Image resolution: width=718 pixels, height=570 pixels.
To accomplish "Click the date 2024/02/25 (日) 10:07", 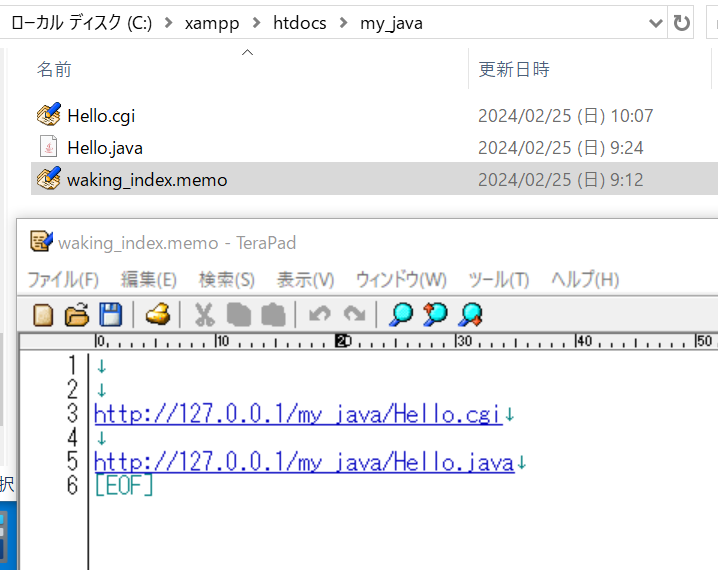I will [566, 116].
